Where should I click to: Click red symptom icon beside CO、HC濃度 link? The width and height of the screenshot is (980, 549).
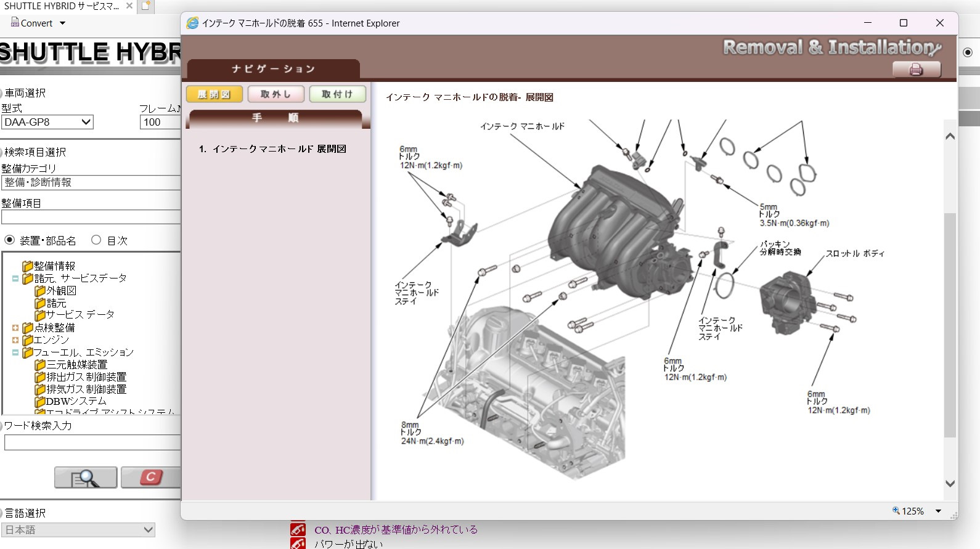coord(298,529)
